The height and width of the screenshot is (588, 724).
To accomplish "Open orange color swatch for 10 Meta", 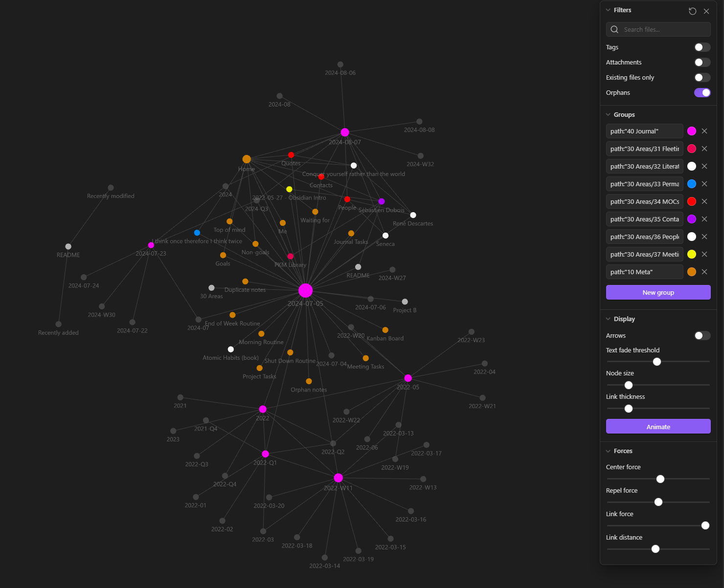I will point(692,272).
